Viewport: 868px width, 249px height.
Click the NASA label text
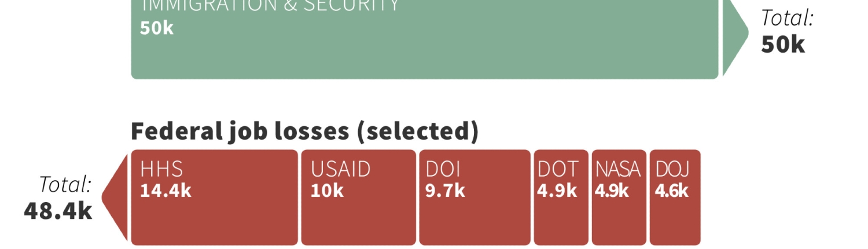[x=618, y=169]
